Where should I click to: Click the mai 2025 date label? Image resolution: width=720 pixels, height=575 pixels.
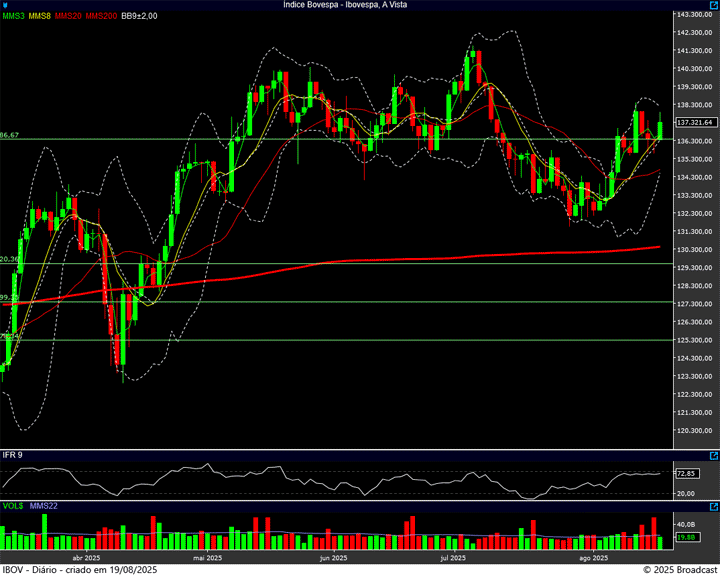pyautogui.click(x=208, y=558)
